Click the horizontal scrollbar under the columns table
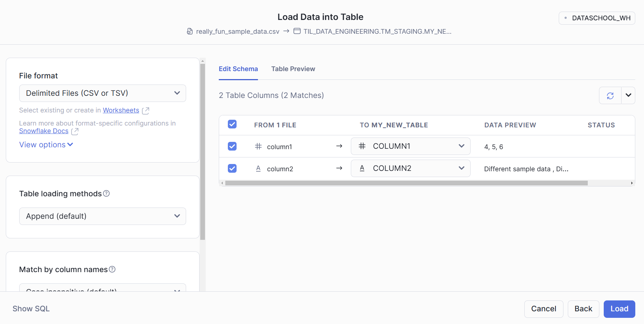644x324 pixels. pos(406,183)
